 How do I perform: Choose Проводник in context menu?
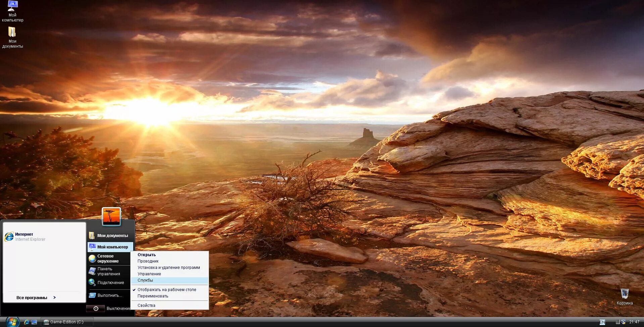(169, 261)
